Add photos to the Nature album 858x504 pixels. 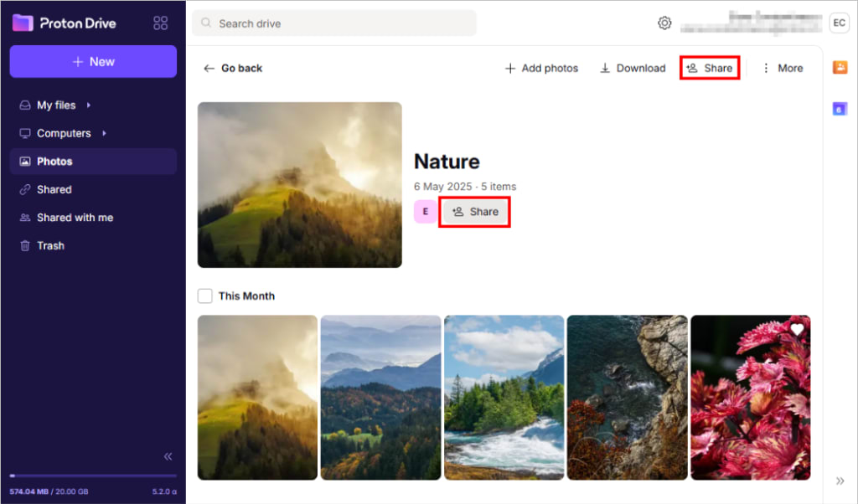click(540, 68)
